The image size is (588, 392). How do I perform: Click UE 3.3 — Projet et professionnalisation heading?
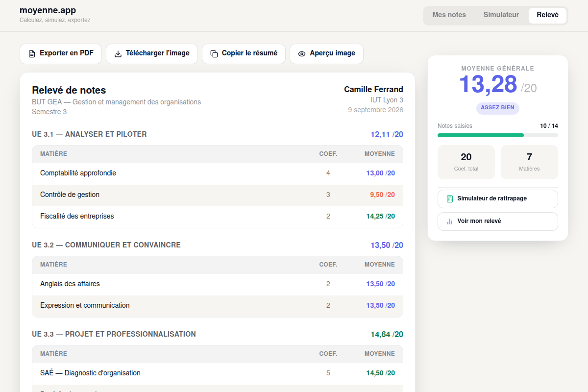[114, 334]
